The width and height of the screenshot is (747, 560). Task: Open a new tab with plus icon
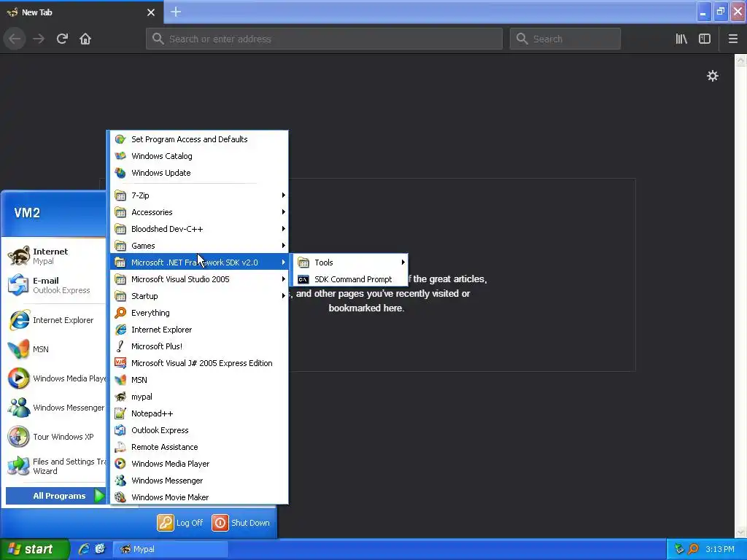click(x=176, y=12)
